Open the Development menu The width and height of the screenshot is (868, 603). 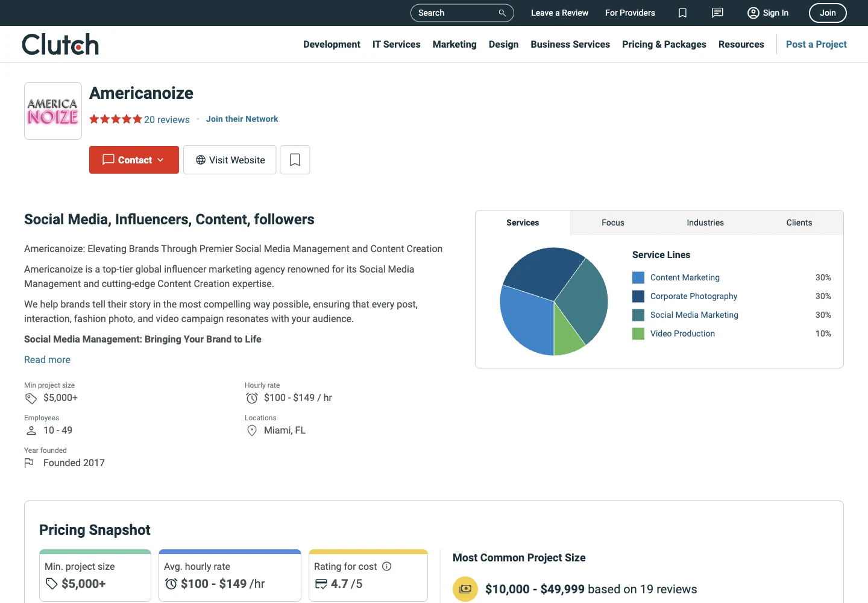coord(332,44)
